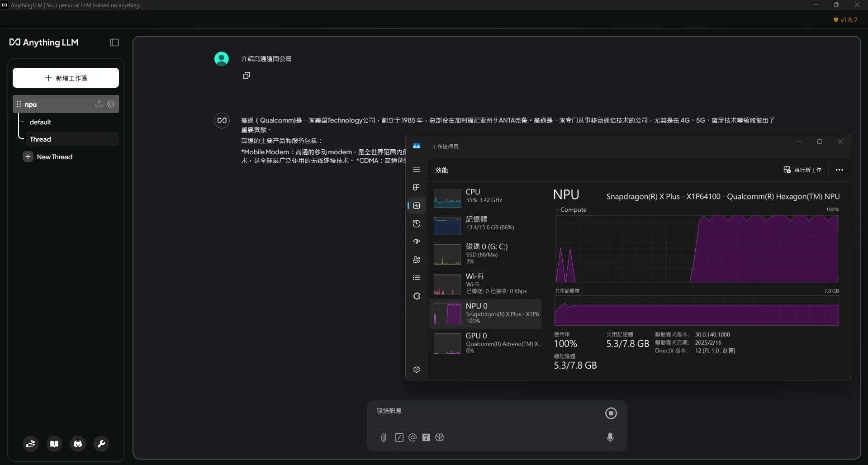Click the NPU Compute usage graph
The width and height of the screenshot is (868, 465).
(697, 249)
